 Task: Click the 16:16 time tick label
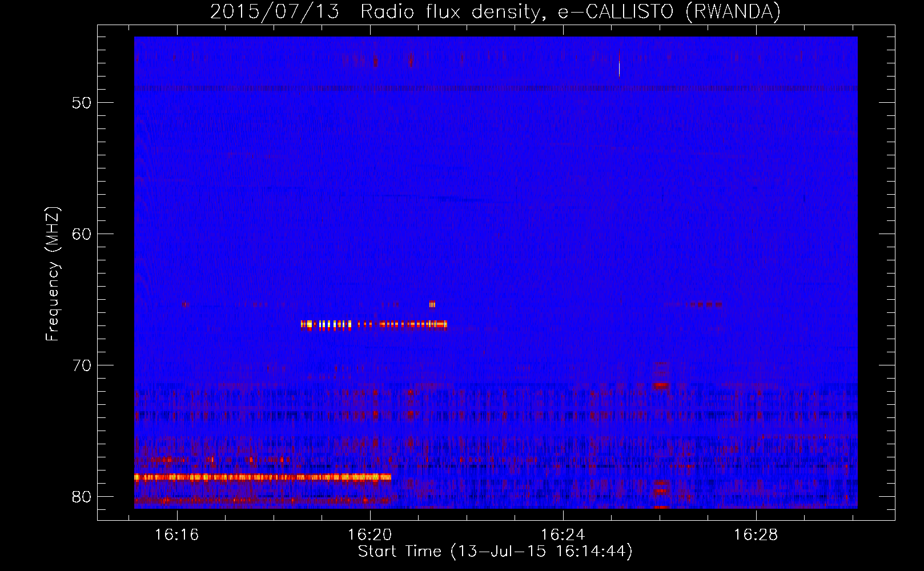tap(177, 535)
